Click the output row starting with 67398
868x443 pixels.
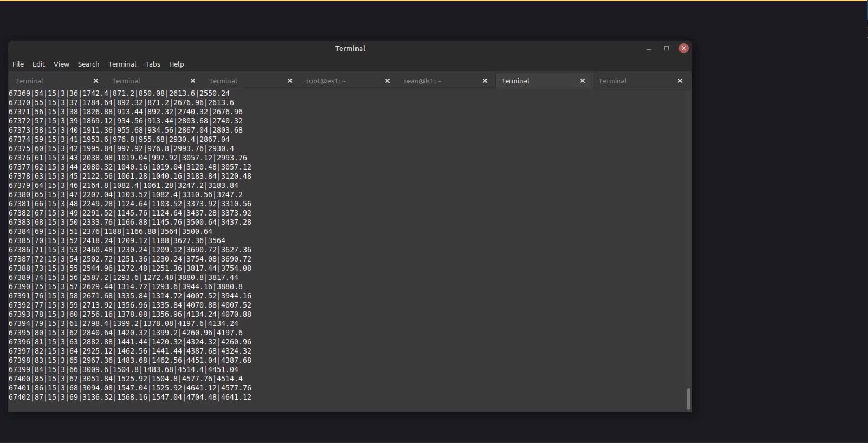(130, 360)
